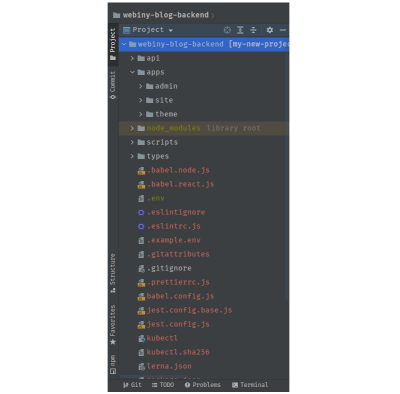Click the types folder icon

(141, 156)
